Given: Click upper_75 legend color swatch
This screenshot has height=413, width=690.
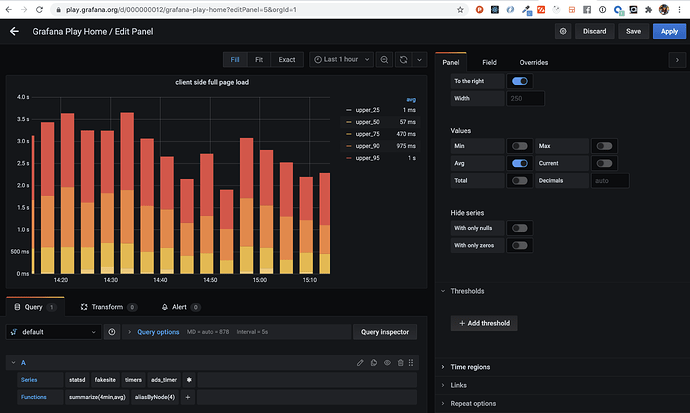Looking at the screenshot, I should click(x=349, y=134).
